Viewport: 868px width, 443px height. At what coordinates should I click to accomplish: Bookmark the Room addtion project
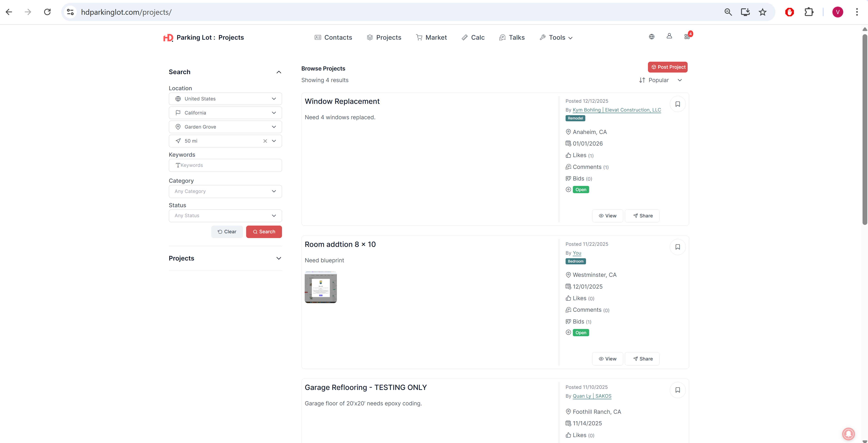pos(677,247)
